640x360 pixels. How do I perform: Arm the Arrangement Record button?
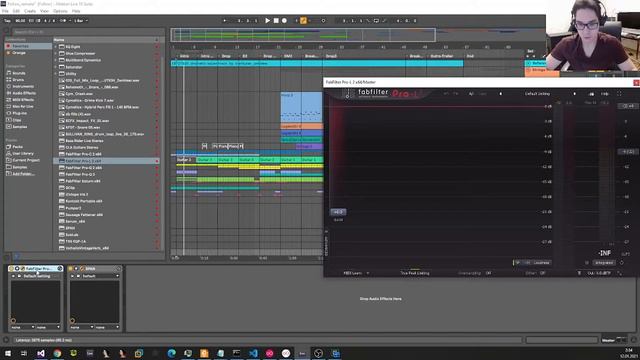pos(284,20)
